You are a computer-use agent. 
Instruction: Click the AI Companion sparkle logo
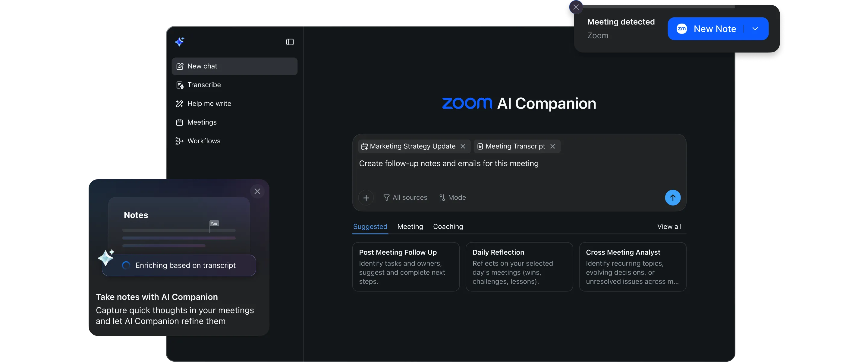pos(180,41)
